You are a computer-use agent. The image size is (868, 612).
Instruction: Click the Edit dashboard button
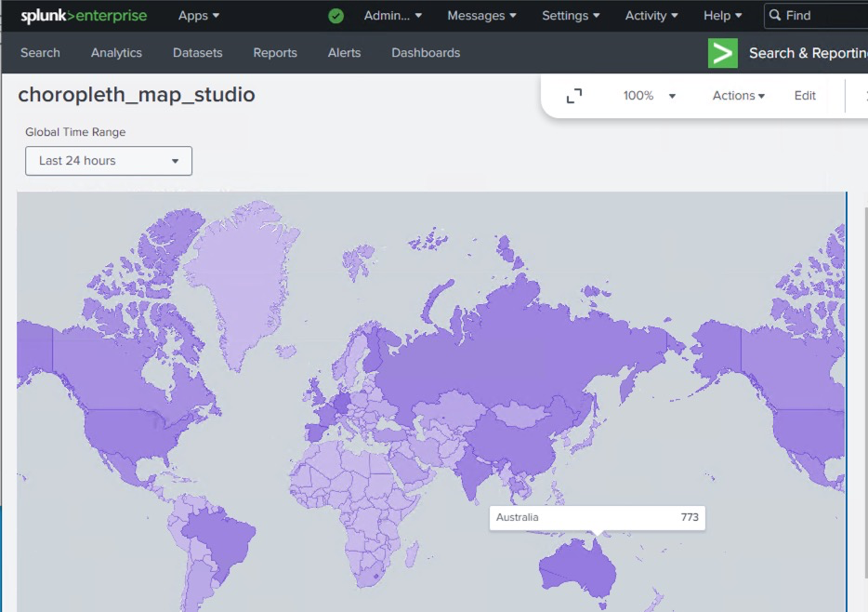pos(805,96)
